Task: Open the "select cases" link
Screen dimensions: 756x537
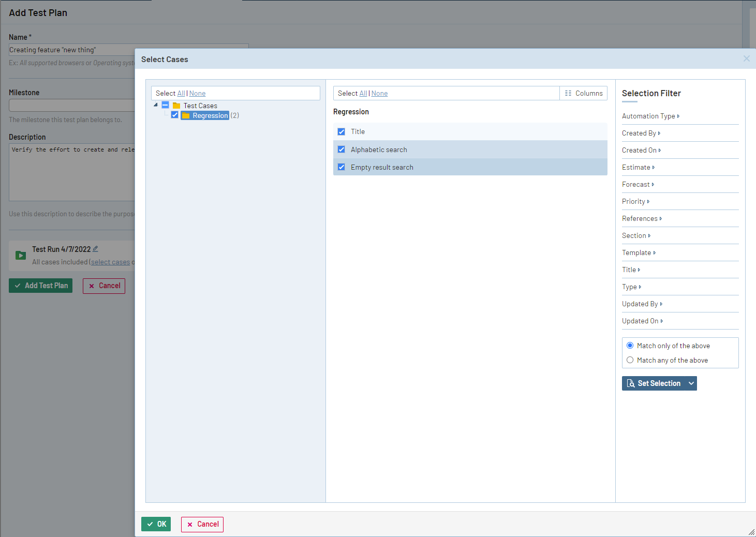Action: pos(110,262)
